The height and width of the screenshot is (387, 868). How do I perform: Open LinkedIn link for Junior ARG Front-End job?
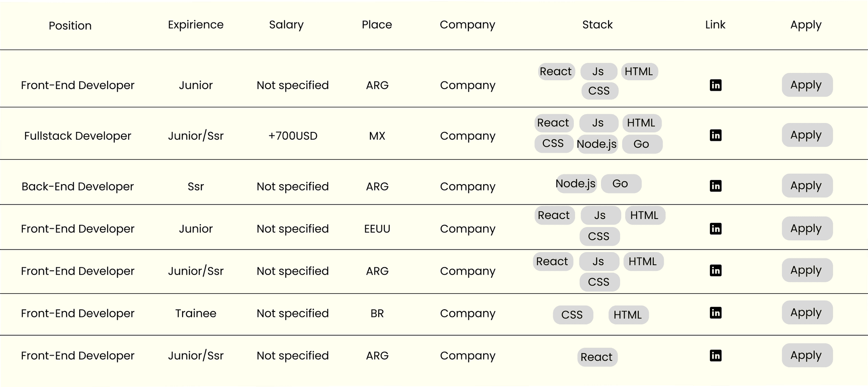pos(715,85)
